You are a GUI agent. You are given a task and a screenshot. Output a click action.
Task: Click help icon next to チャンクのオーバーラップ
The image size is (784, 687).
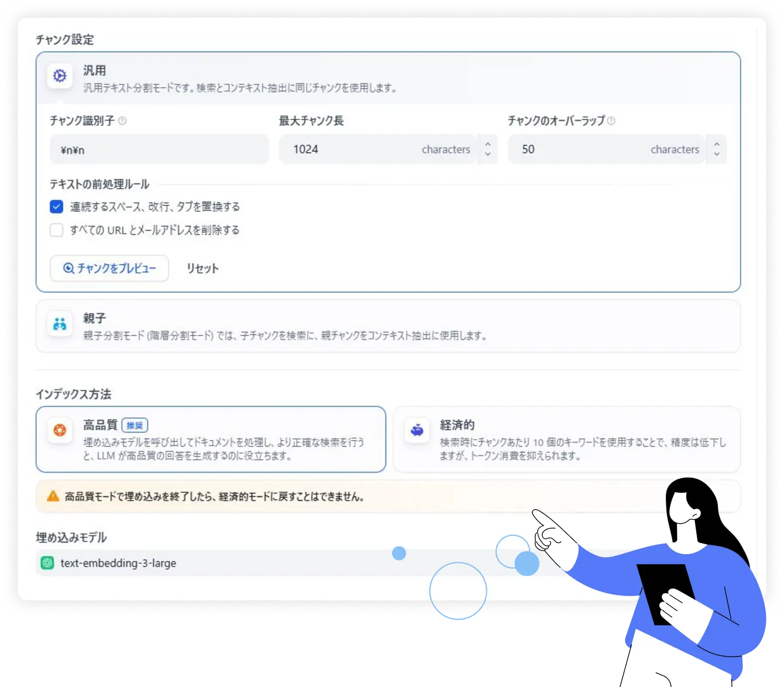611,121
